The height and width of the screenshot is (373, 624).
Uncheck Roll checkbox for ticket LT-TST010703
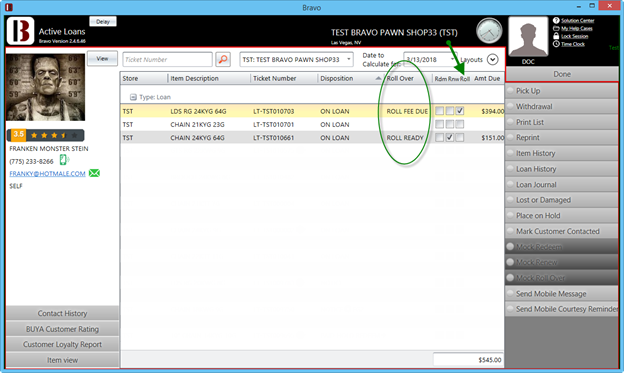click(x=460, y=111)
